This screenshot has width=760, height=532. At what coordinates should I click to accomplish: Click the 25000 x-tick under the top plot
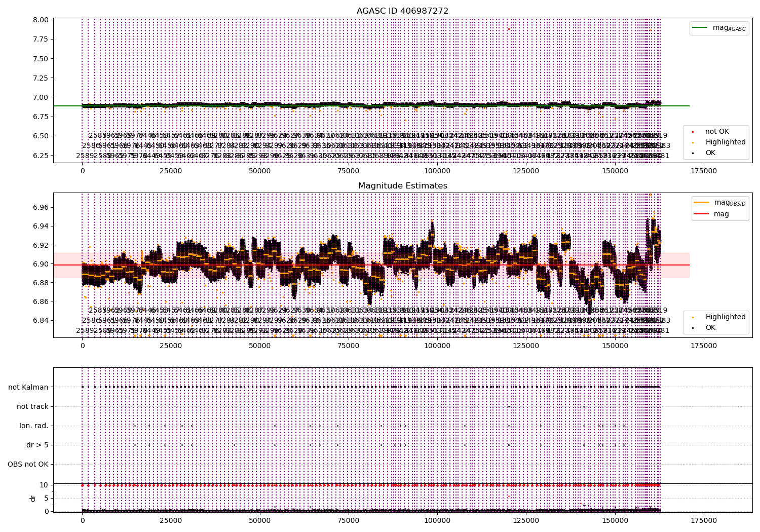(171, 171)
